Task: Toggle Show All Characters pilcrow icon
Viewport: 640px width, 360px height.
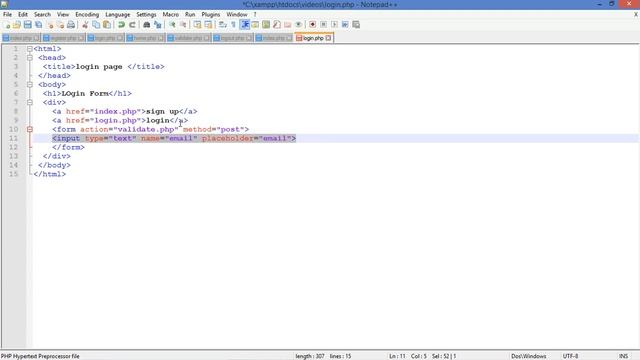Action: (x=233, y=25)
